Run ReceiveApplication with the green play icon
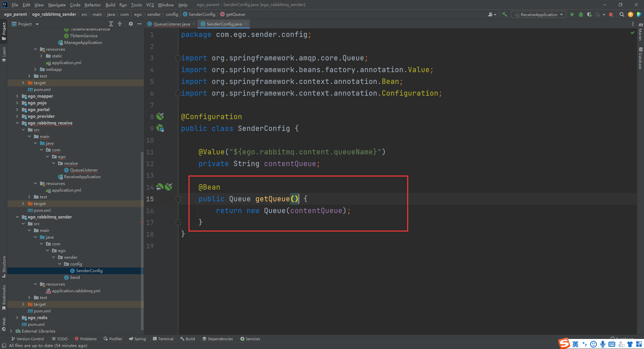This screenshot has width=644, height=349. coord(572,14)
